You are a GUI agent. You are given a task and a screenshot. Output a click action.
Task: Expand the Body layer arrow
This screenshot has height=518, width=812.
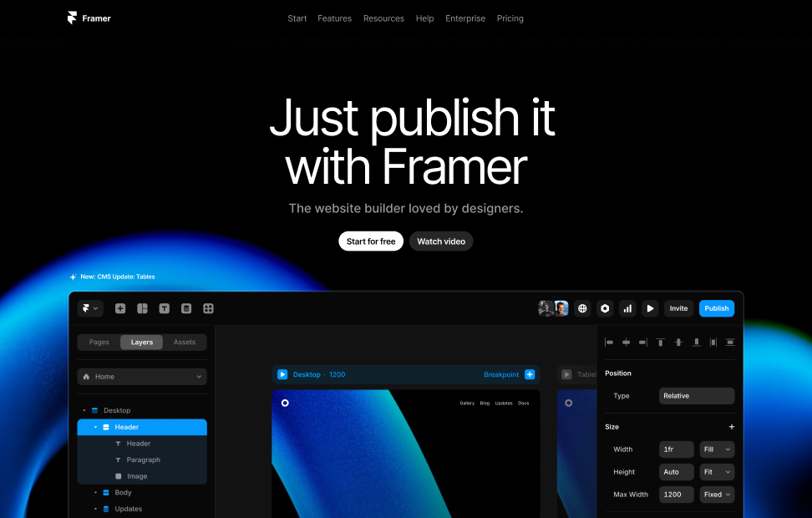point(95,493)
